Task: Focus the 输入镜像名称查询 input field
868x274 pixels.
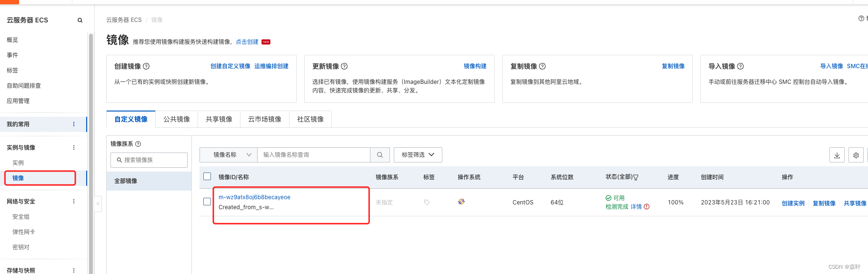Action: point(314,155)
